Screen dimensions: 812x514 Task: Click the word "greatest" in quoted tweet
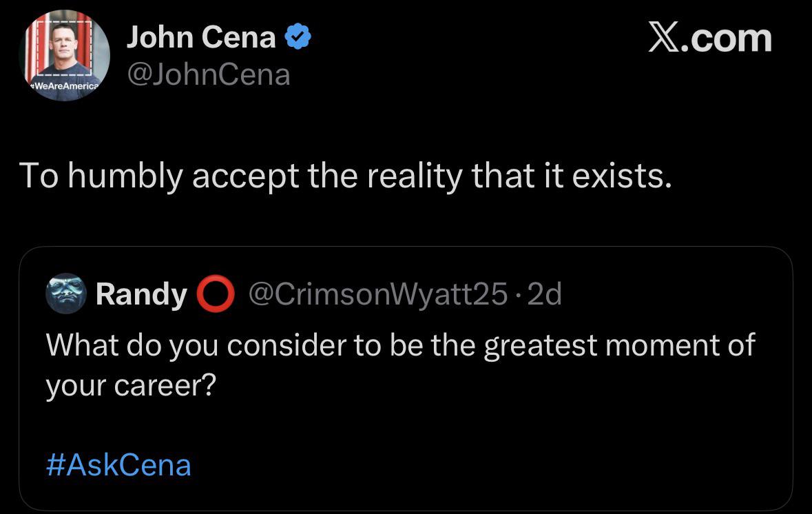pyautogui.click(x=541, y=345)
